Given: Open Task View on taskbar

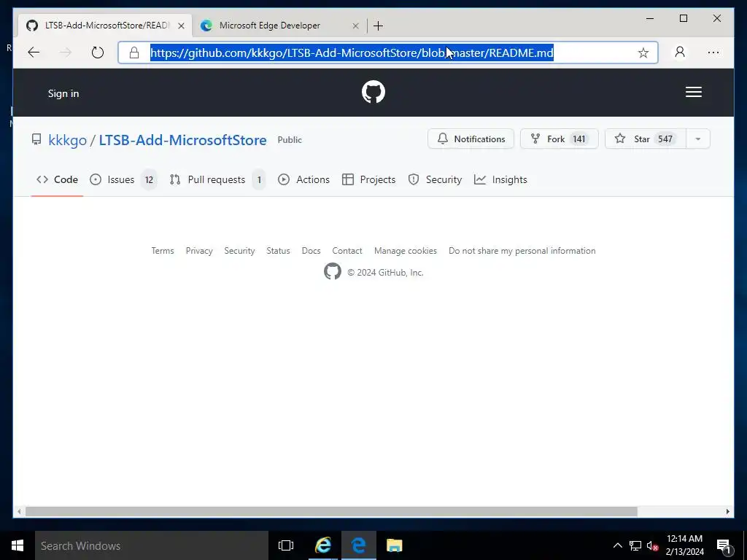Looking at the screenshot, I should click(x=286, y=545).
